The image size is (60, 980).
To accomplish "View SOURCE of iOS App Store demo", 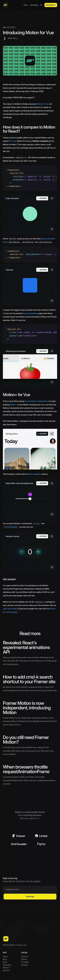I will 42,434.
